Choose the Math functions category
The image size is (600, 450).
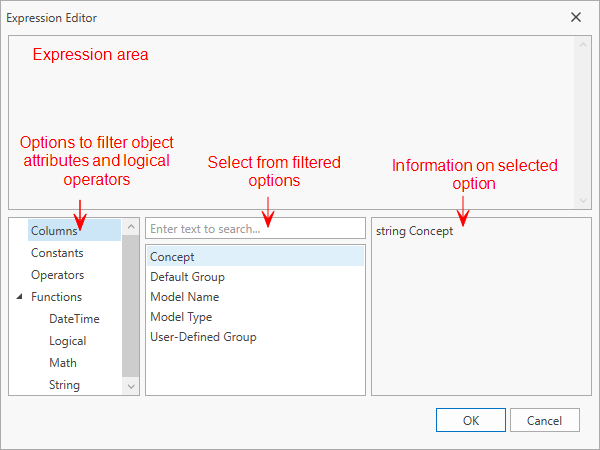point(63,363)
